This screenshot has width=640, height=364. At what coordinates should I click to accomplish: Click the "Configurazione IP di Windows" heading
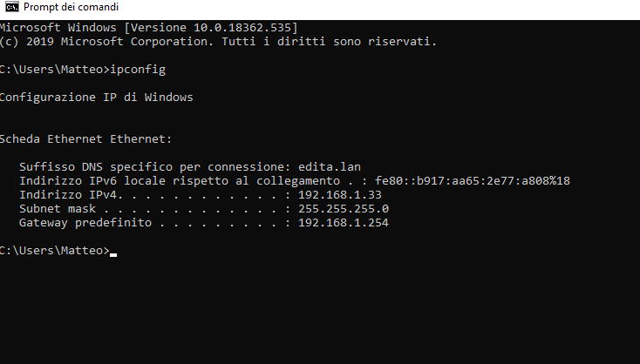click(x=96, y=97)
